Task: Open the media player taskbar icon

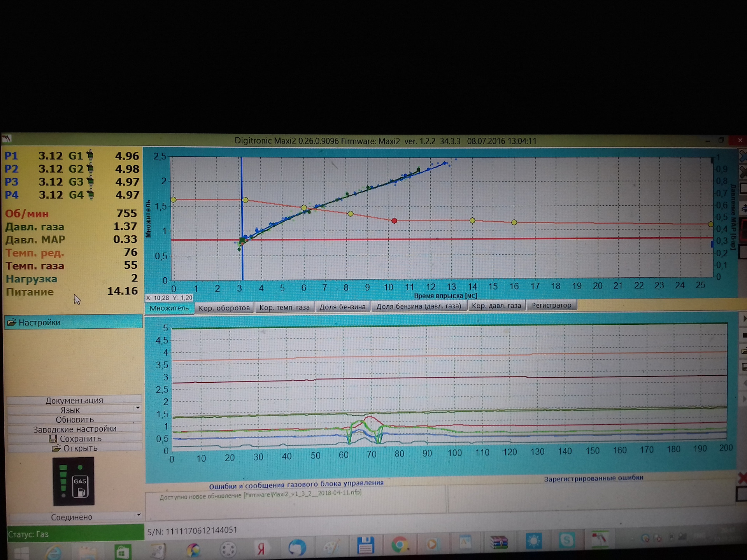Action: click(432, 544)
